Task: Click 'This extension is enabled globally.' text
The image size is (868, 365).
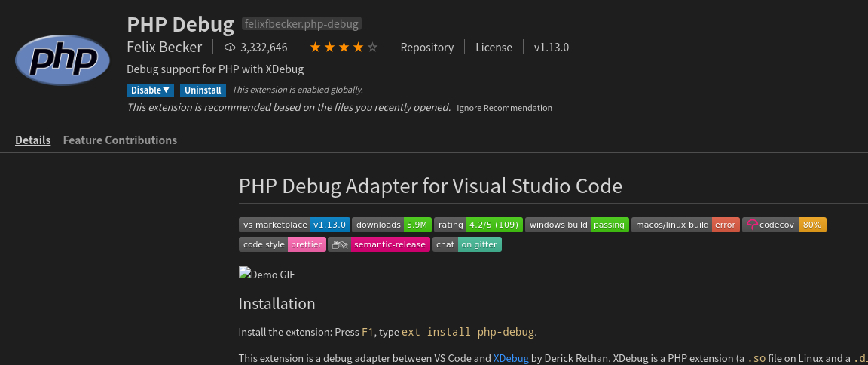Action: 298,90
